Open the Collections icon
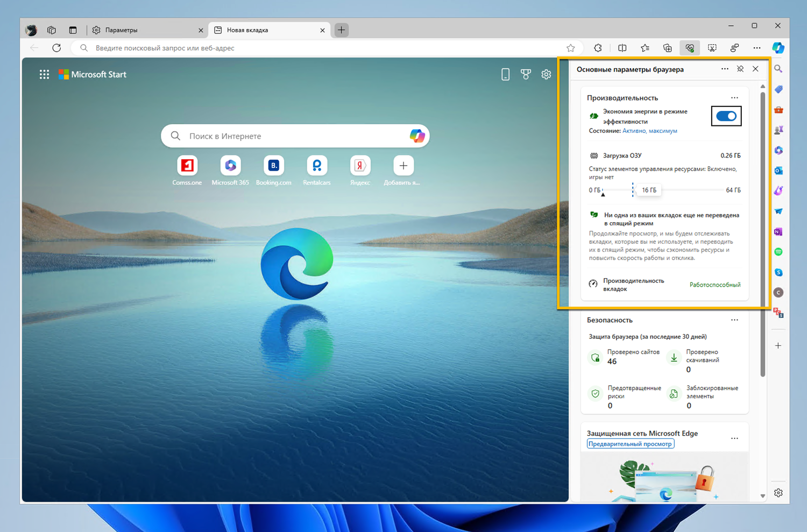The image size is (807, 532). 667,48
